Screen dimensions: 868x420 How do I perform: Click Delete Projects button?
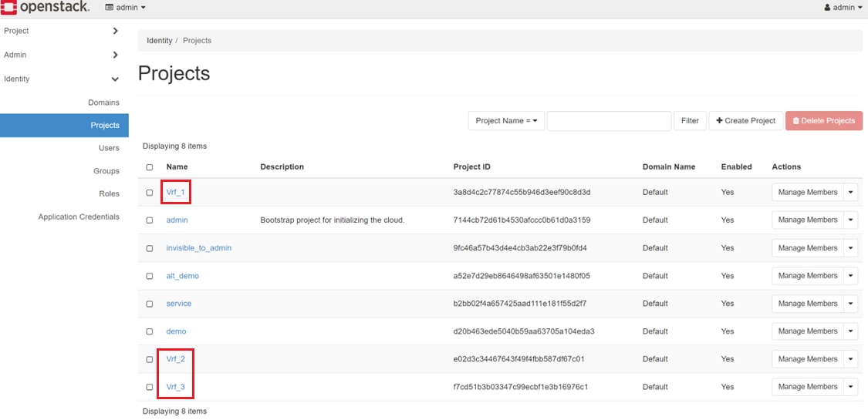(x=824, y=121)
